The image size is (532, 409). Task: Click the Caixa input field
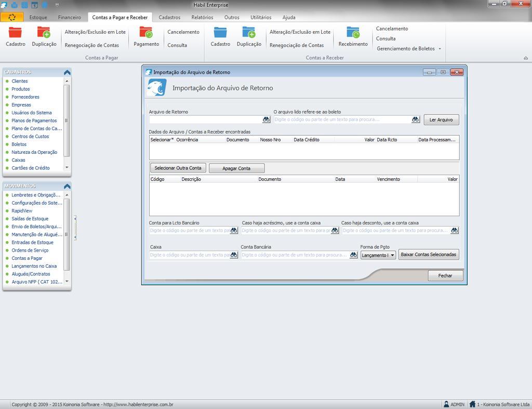[190, 255]
